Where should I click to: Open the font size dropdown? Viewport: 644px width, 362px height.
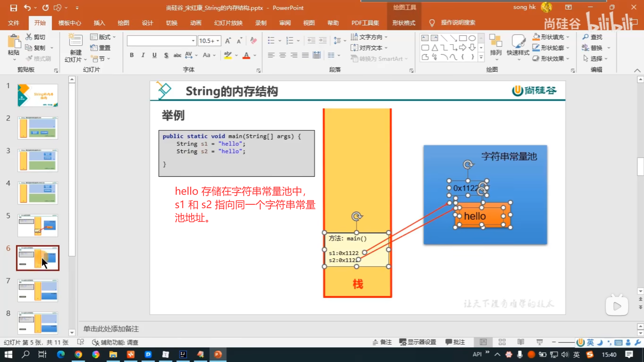point(218,41)
